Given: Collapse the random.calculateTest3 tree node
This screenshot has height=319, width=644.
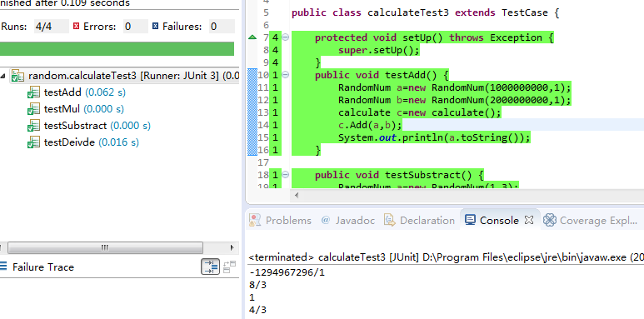Looking at the screenshot, I should (3, 76).
